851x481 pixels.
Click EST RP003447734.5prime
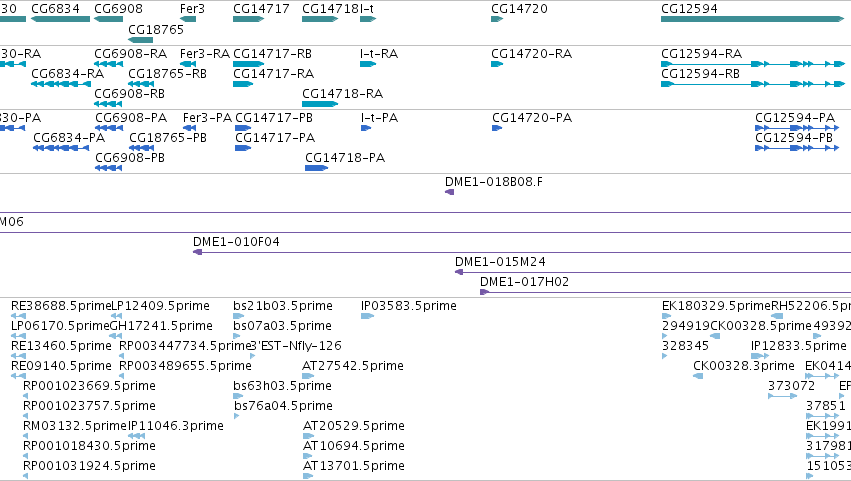(185, 346)
